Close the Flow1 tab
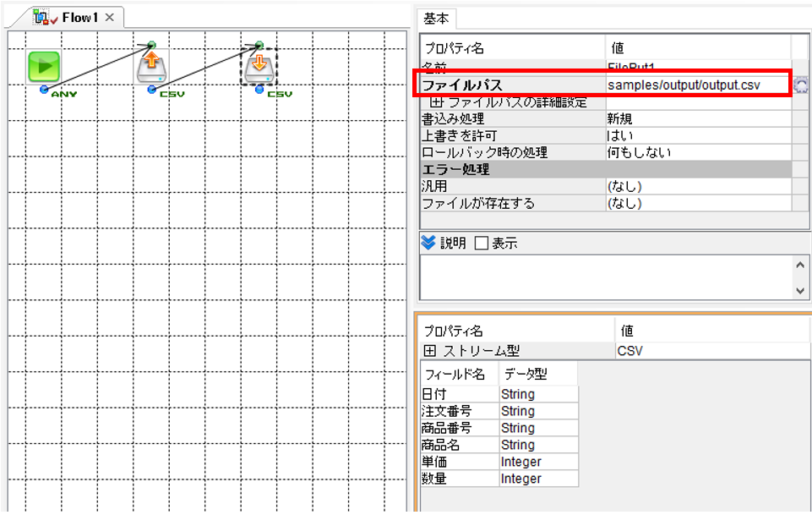This screenshot has width=812, height=515. tap(109, 17)
